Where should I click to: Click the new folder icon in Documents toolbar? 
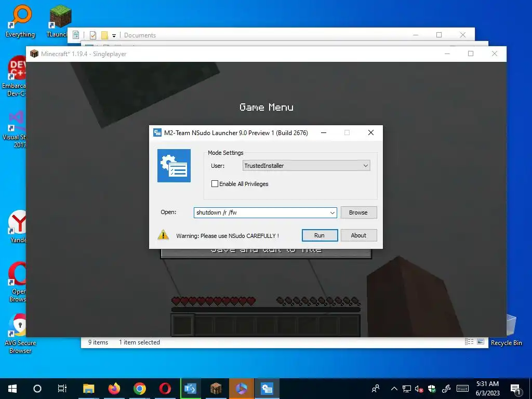coord(104,35)
